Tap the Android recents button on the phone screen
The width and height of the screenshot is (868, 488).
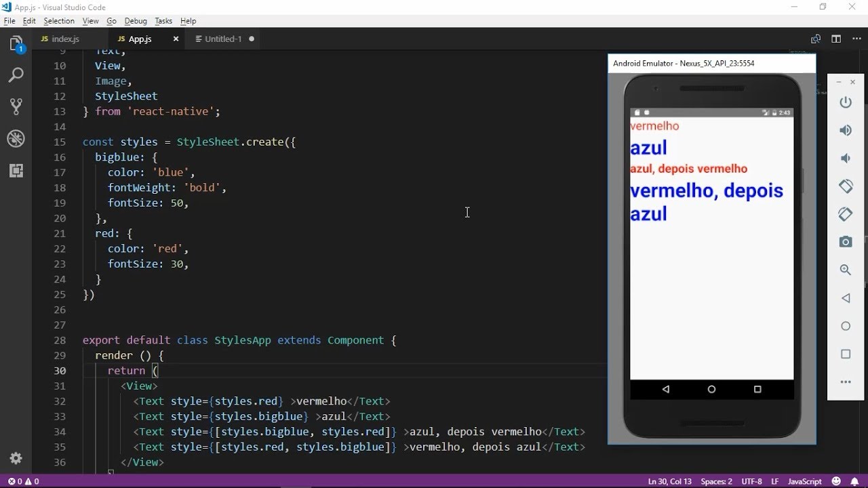coord(757,389)
